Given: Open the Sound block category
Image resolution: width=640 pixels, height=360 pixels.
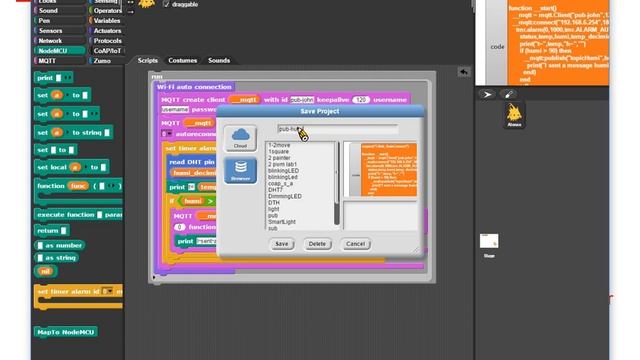Looking at the screenshot, I should 60,11.
